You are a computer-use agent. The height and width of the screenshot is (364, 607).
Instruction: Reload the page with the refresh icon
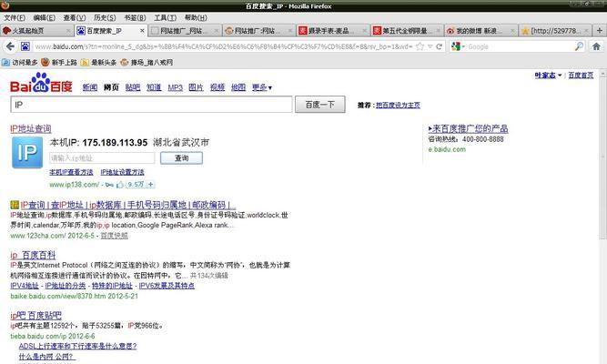[439, 46]
